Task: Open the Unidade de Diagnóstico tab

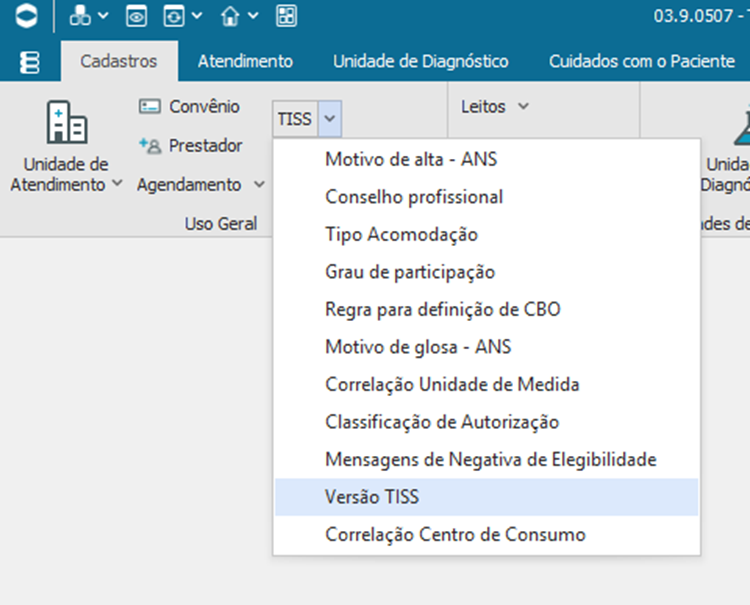Action: [420, 61]
